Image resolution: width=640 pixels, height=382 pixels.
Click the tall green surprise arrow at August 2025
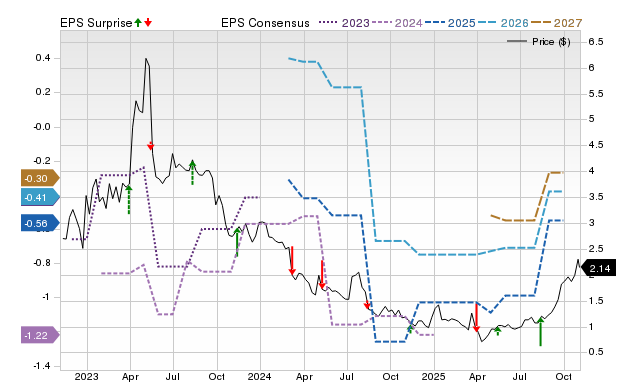tap(541, 331)
